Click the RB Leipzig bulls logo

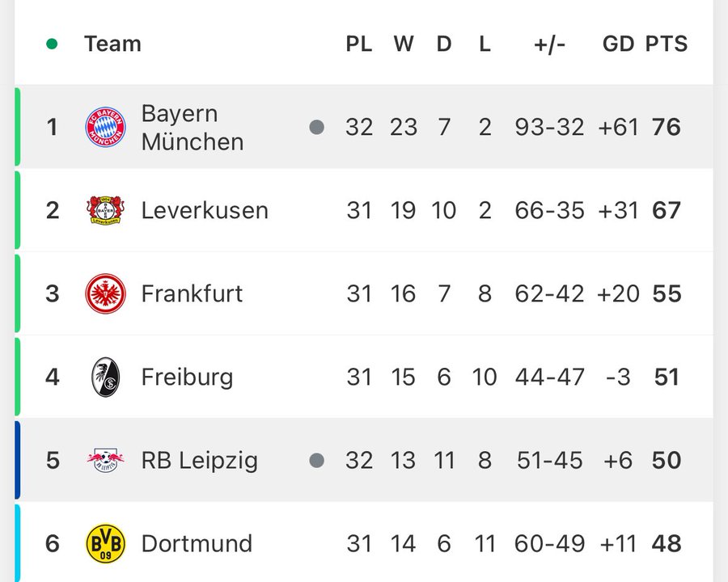(106, 460)
